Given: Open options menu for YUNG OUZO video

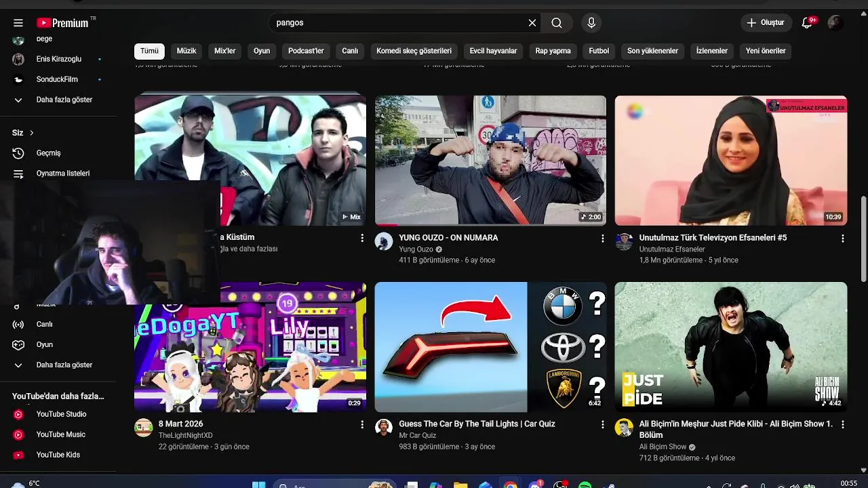Looking at the screenshot, I should pyautogui.click(x=602, y=239).
